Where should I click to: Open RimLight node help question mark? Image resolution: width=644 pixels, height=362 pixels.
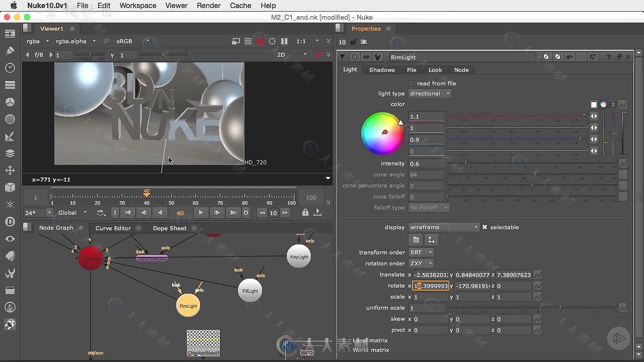tap(609, 57)
